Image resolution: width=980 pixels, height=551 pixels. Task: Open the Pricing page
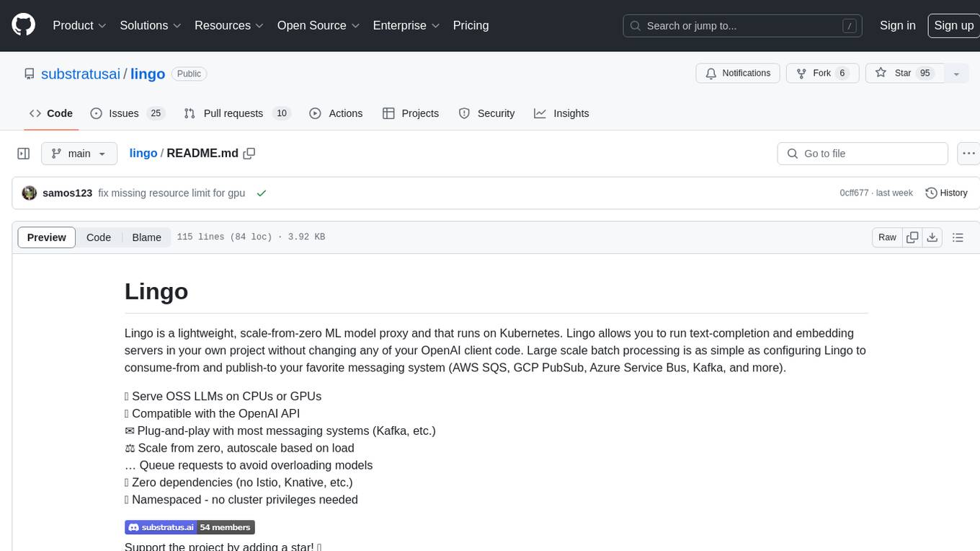click(x=471, y=25)
